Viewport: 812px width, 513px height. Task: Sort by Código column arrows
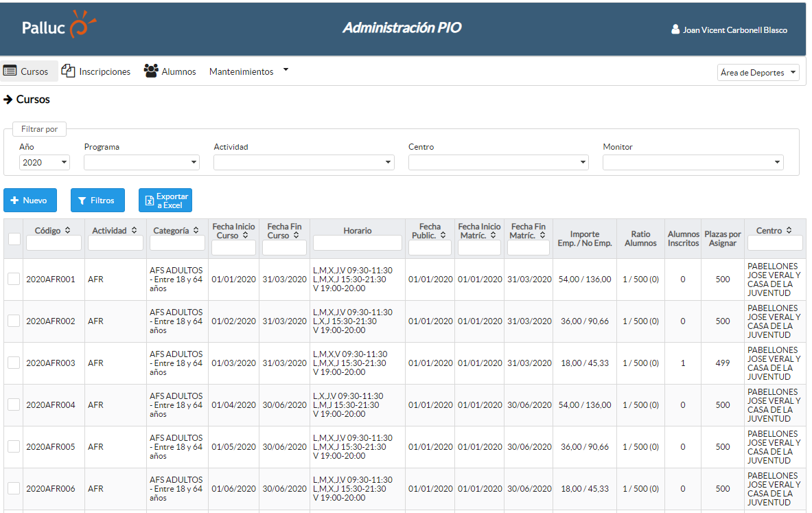67,231
